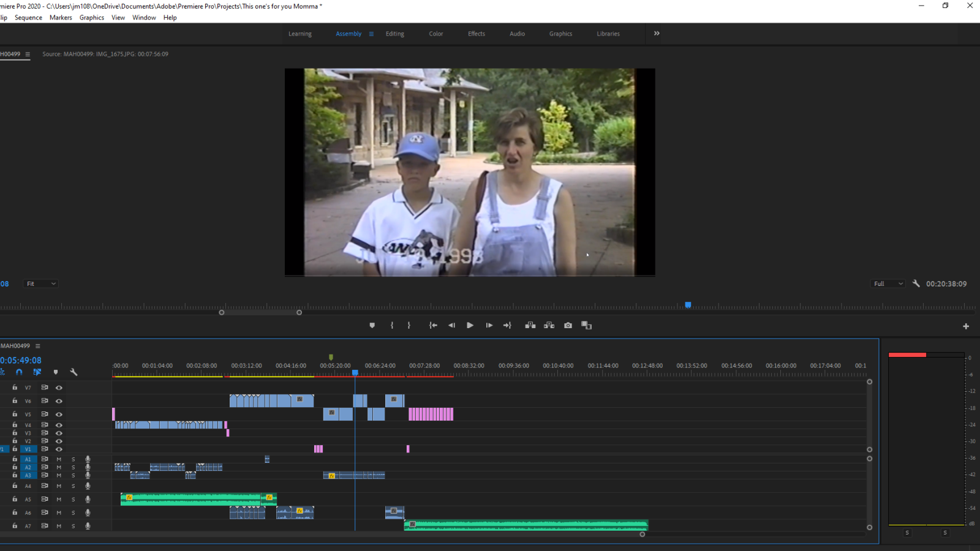Viewport: 980px width, 551px height.
Task: Open the Source panel hamburger menu
Action: click(x=28, y=54)
